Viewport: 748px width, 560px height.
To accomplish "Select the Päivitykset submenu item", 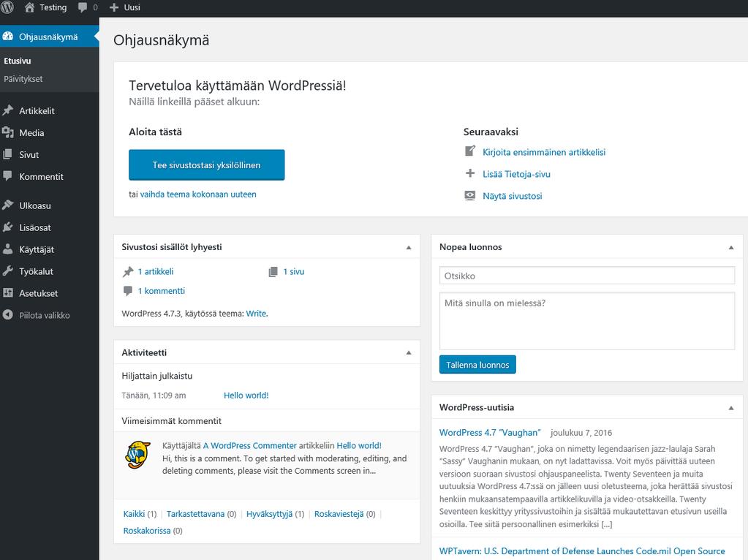I will click(23, 79).
